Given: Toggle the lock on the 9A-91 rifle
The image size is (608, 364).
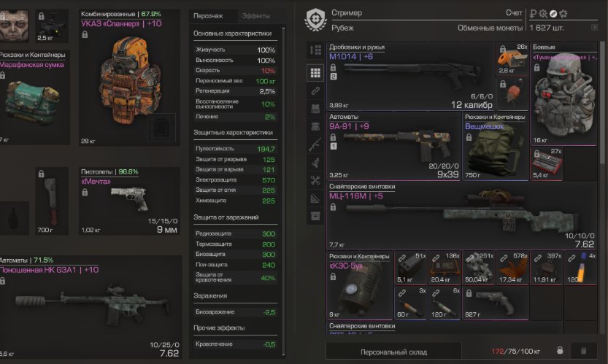Looking at the screenshot, I should [x=333, y=137].
